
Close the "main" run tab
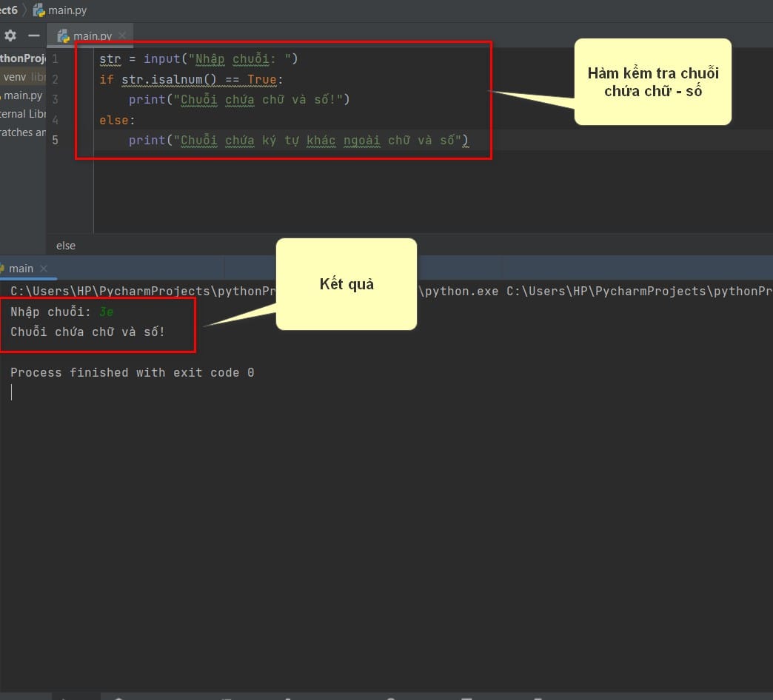(44, 269)
